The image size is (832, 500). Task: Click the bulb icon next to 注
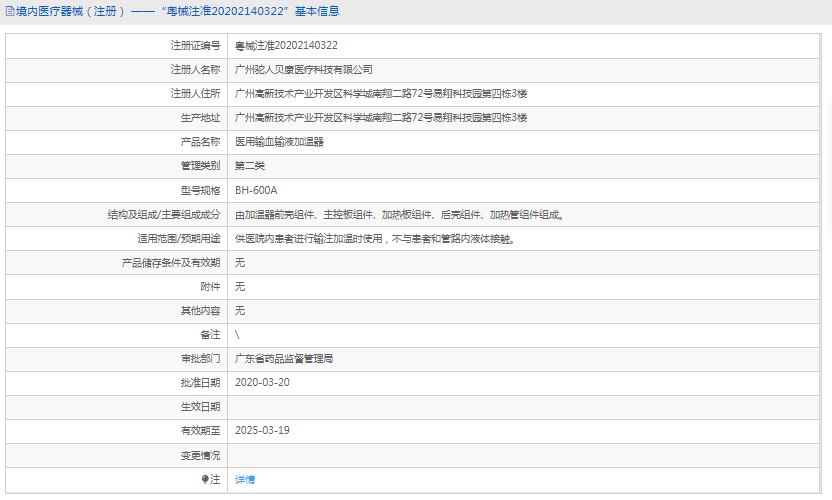(205, 479)
